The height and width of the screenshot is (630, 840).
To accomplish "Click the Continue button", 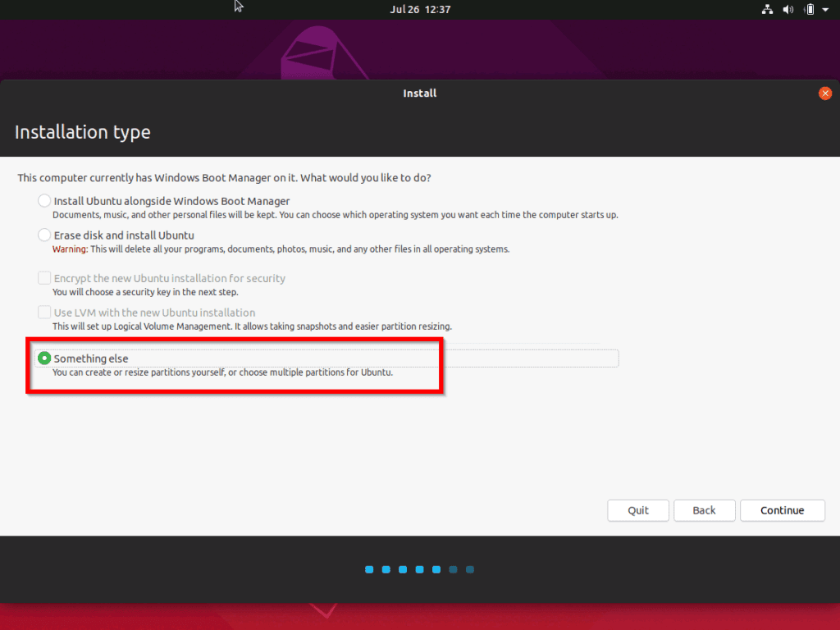I will [782, 510].
